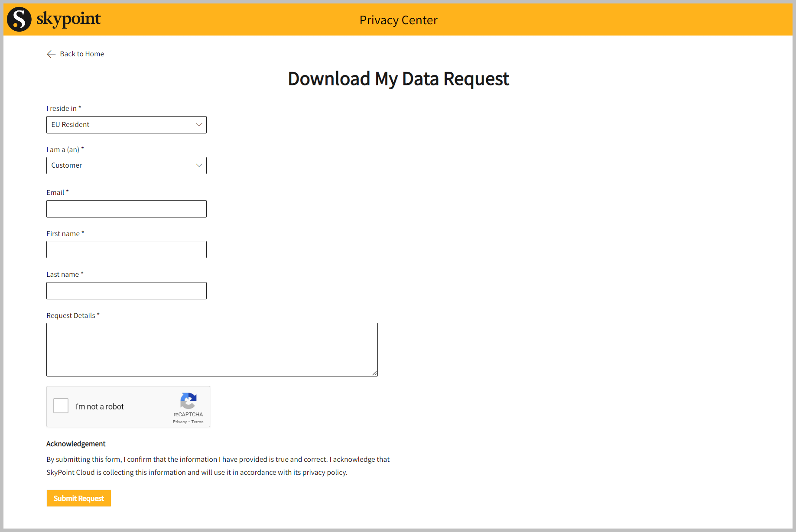Click the reCAPTCHA logo icon

click(188, 401)
